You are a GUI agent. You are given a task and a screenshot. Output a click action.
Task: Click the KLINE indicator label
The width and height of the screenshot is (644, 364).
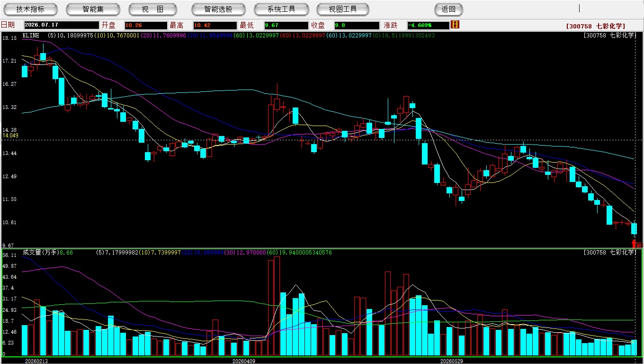click(x=31, y=36)
